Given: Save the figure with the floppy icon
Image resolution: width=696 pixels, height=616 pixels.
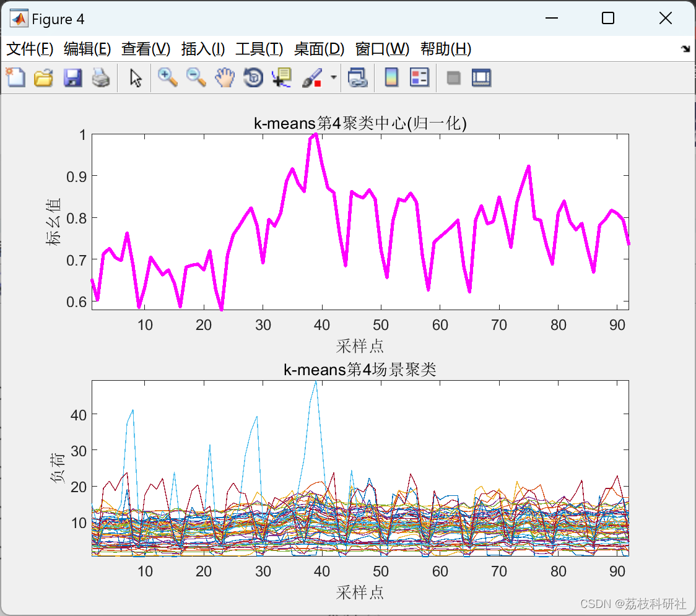Looking at the screenshot, I should coord(72,77).
